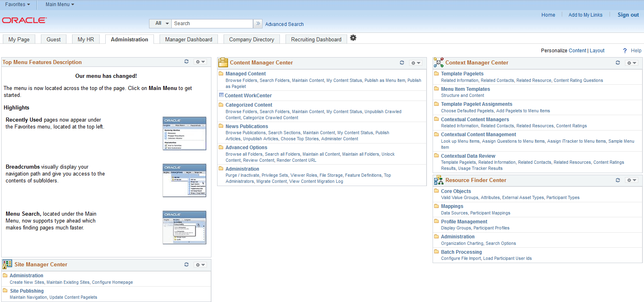Open Content Manager Center pagelet options dropdown

[416, 63]
